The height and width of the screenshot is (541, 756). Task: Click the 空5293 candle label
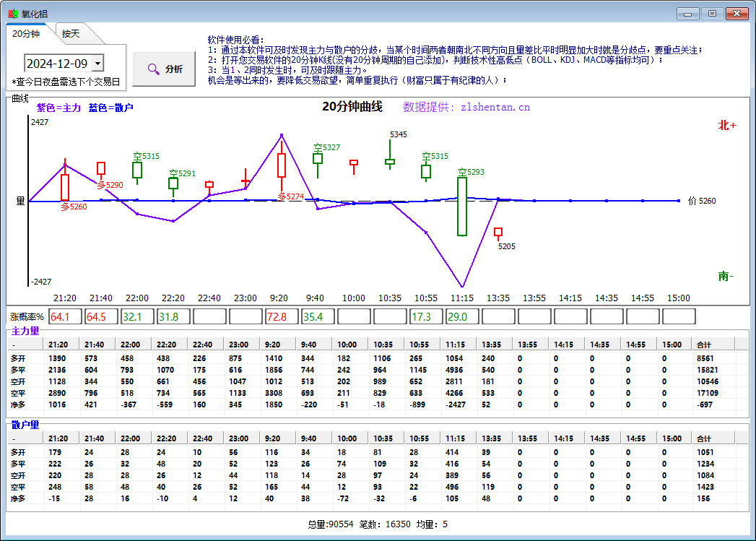[471, 172]
